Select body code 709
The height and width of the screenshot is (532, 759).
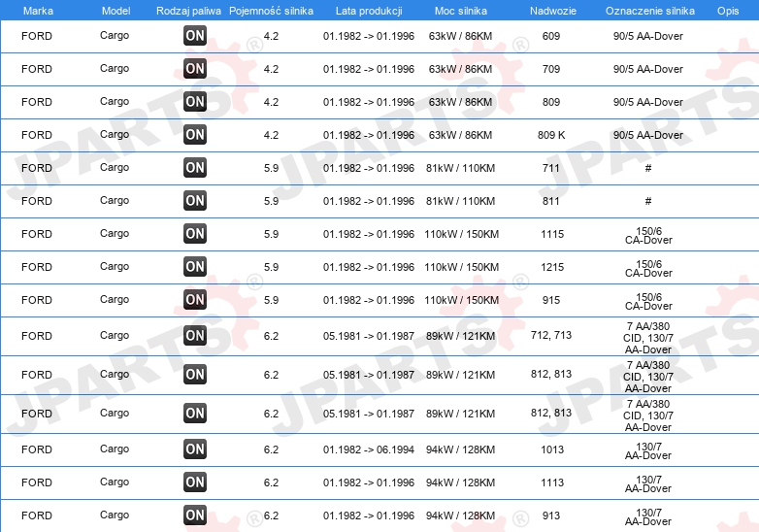point(551,69)
